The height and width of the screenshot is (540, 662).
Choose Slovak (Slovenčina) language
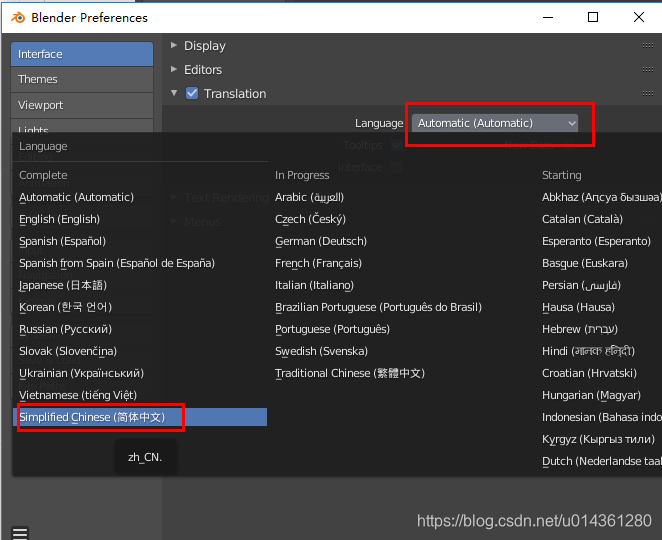(68, 351)
